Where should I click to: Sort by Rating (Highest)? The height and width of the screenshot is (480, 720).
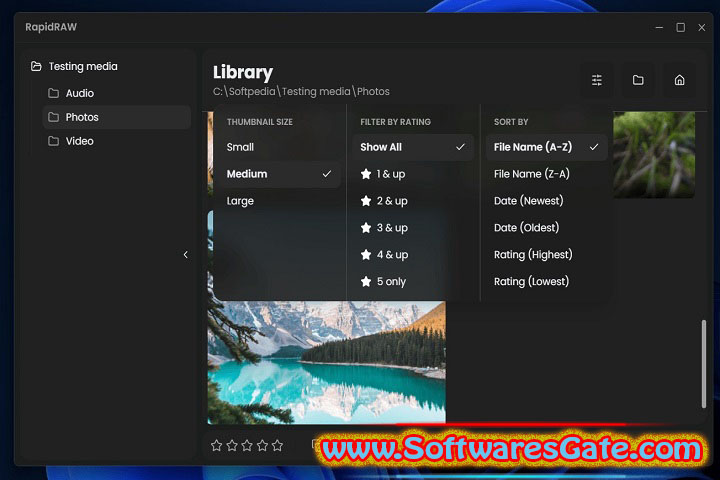pos(547,254)
